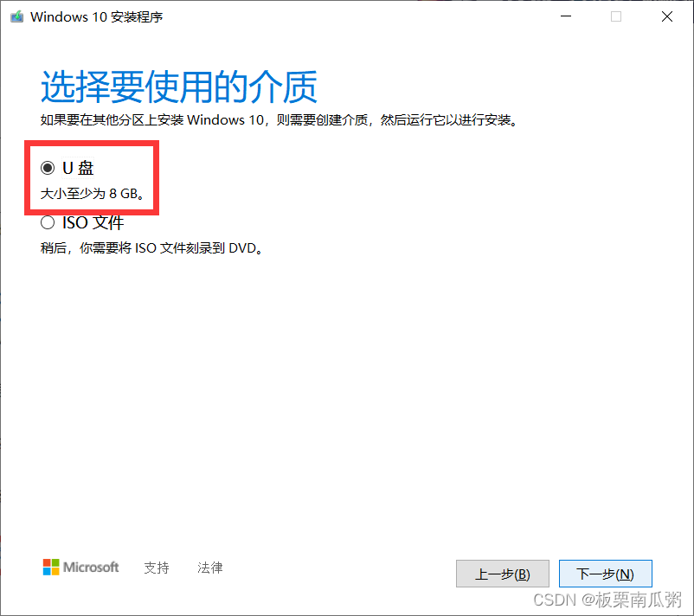Click the CSDN watermark text

[607, 600]
